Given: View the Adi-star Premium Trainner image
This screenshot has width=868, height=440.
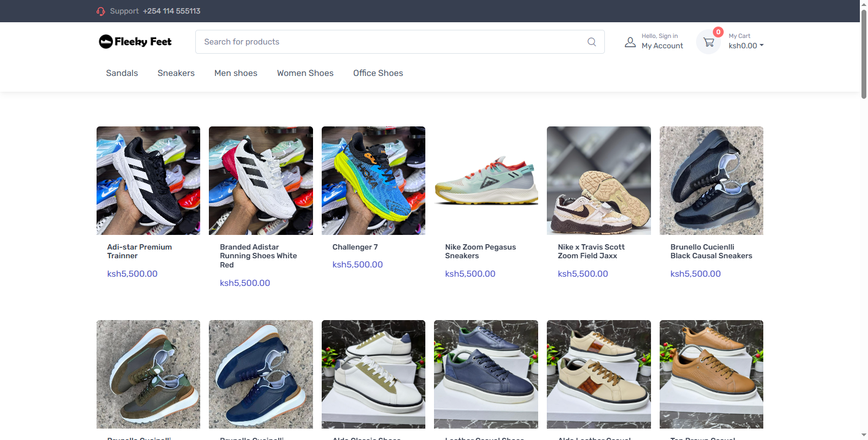Looking at the screenshot, I should (x=148, y=181).
